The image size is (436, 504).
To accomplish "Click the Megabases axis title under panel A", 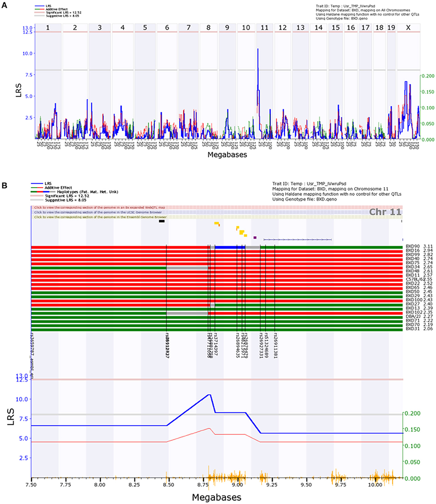I will (x=227, y=155).
